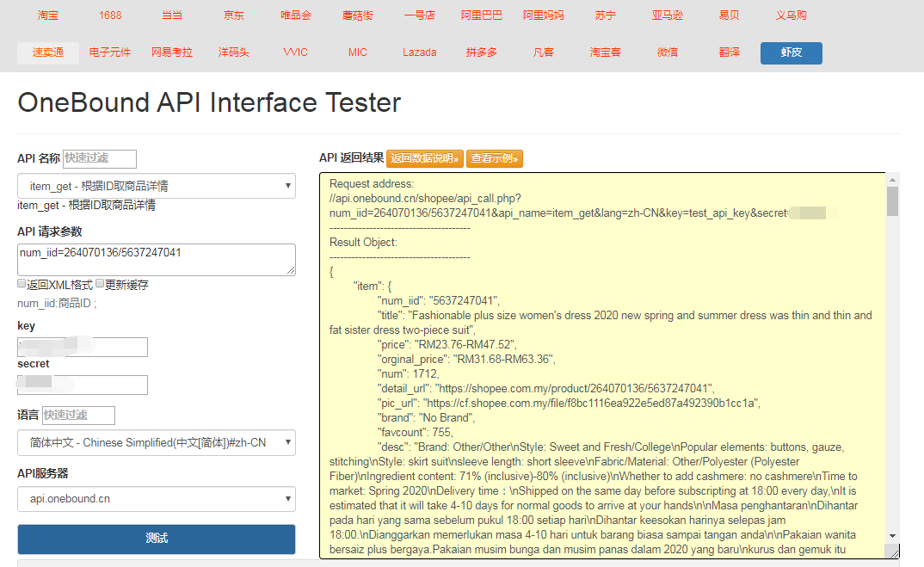Click the result box resize handle
The height and width of the screenshot is (567, 924).
click(x=895, y=553)
